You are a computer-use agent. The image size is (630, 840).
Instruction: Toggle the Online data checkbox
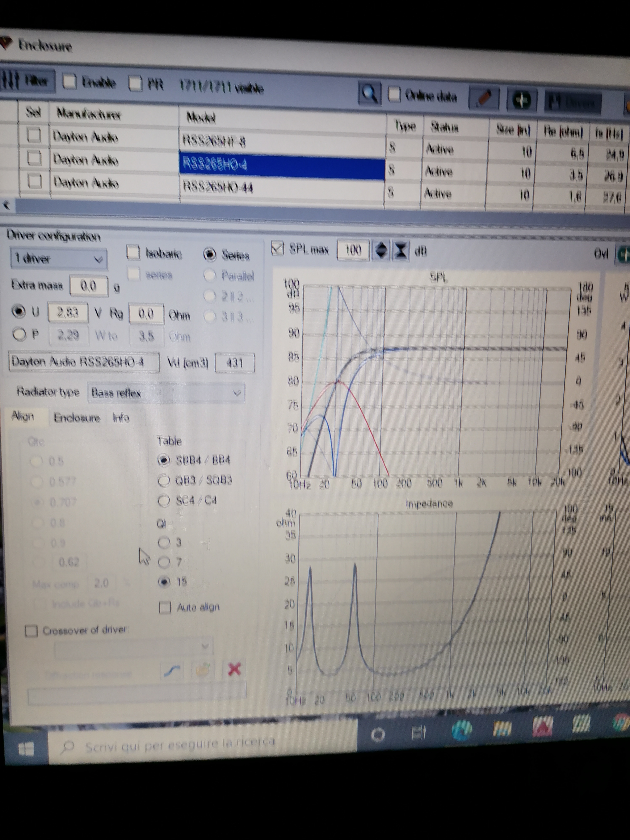(x=395, y=94)
